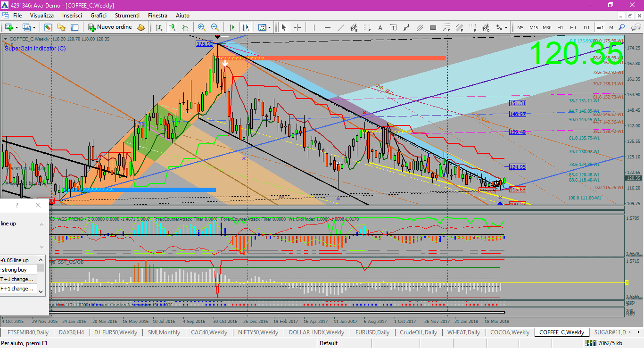Image resolution: width=644 pixels, height=348 pixels.
Task: Select the Fibonacci time zones tool
Action: click(x=472, y=27)
